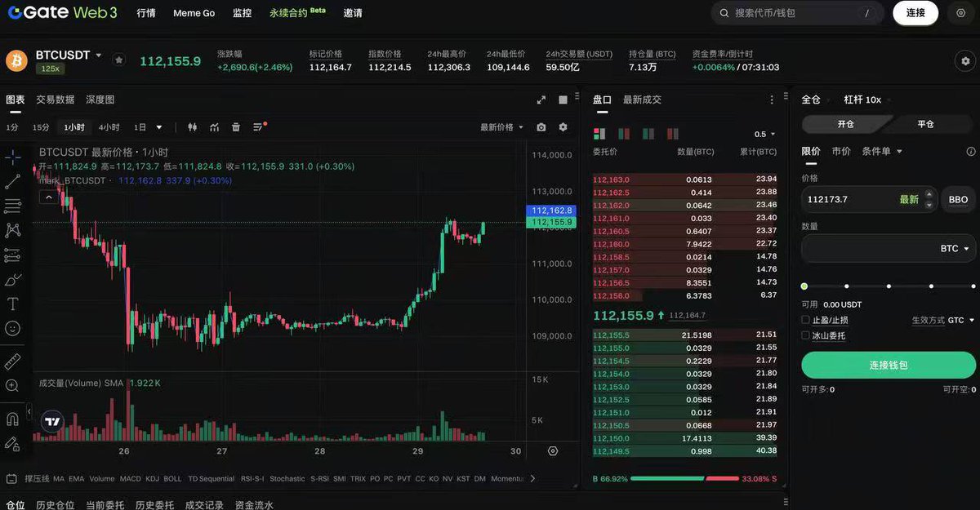Open the 全仓 margin mode dropdown
Screen dimensions: 980x510
pos(815,100)
